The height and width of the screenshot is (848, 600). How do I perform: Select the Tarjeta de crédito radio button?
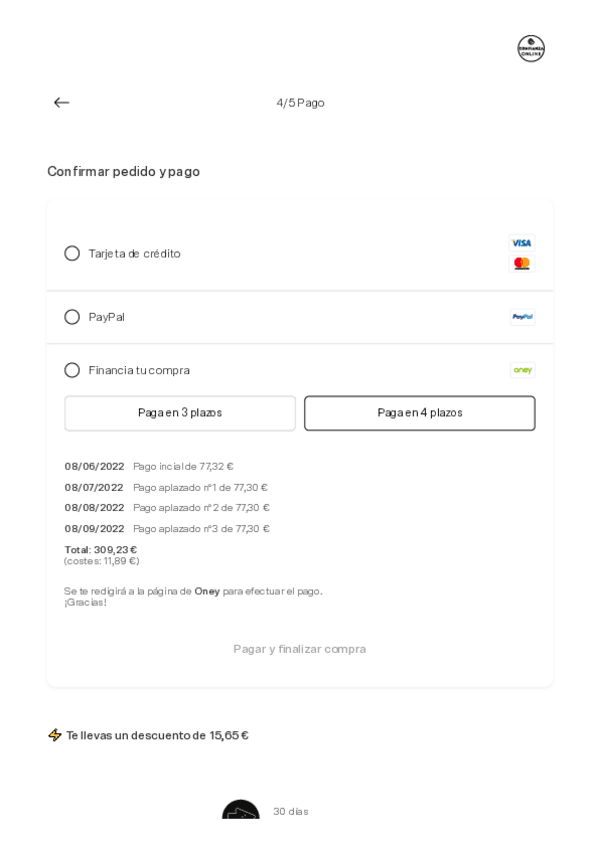(x=72, y=254)
